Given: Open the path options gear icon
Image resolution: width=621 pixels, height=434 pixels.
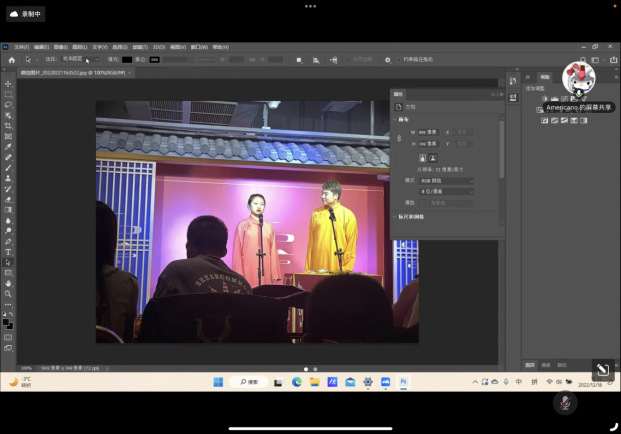Looking at the screenshot, I should coord(388,60).
